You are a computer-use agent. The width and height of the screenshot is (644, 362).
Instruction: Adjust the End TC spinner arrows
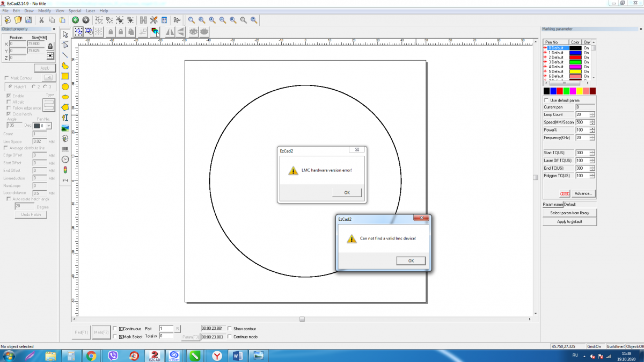tap(592, 168)
